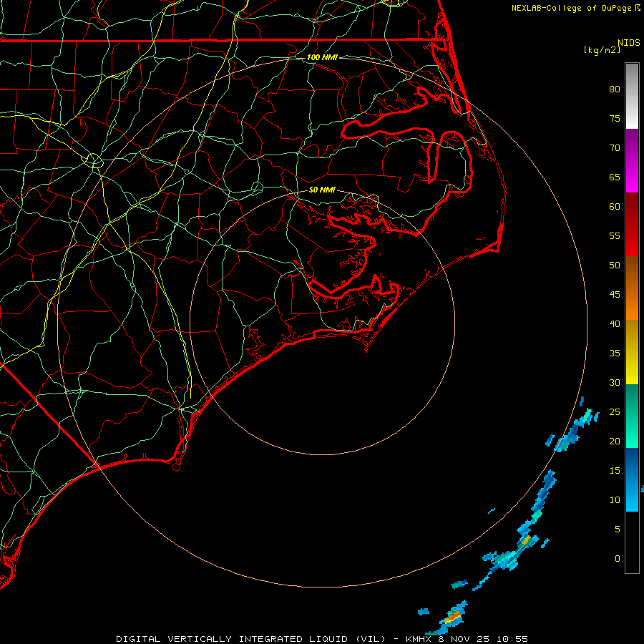Click the 8 NOV 25 date text

pos(464,639)
